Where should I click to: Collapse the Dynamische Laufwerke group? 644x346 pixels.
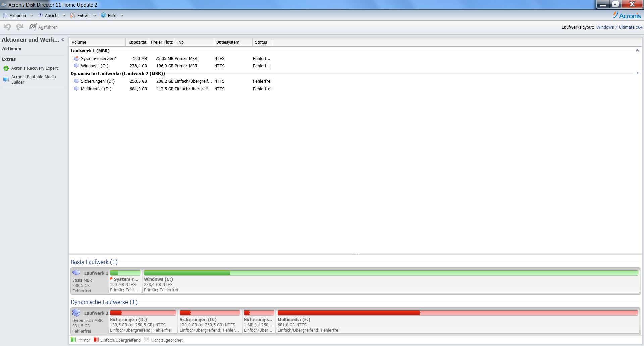click(x=638, y=73)
